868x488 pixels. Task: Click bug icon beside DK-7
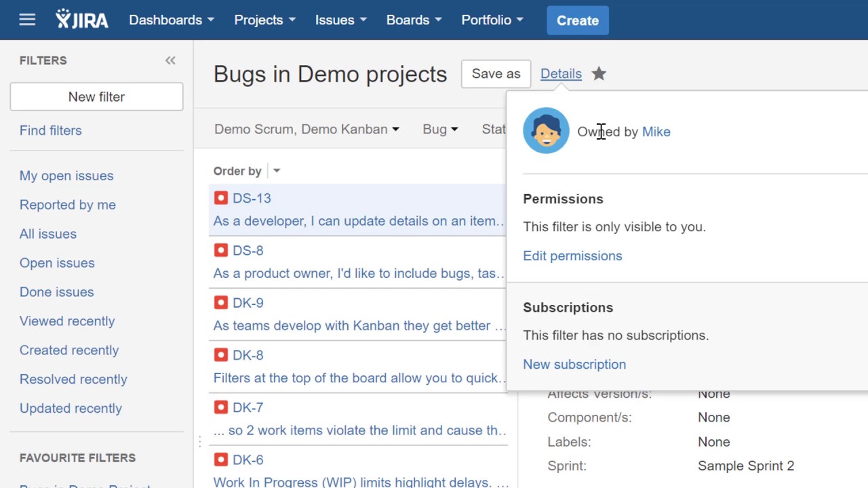(220, 407)
